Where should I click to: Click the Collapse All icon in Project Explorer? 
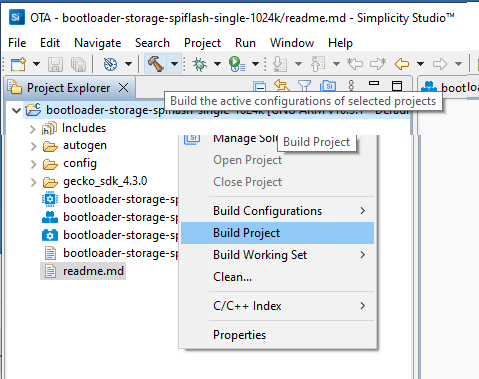point(260,87)
